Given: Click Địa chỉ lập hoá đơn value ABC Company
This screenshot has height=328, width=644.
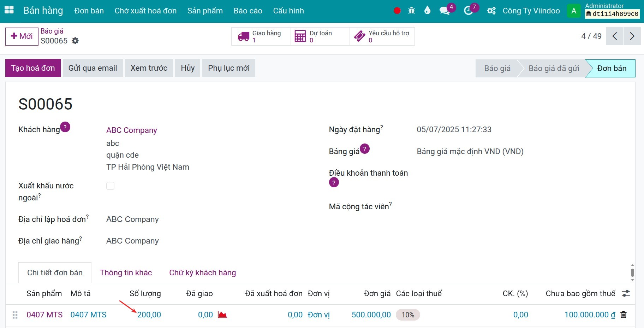Looking at the screenshot, I should (x=132, y=219).
